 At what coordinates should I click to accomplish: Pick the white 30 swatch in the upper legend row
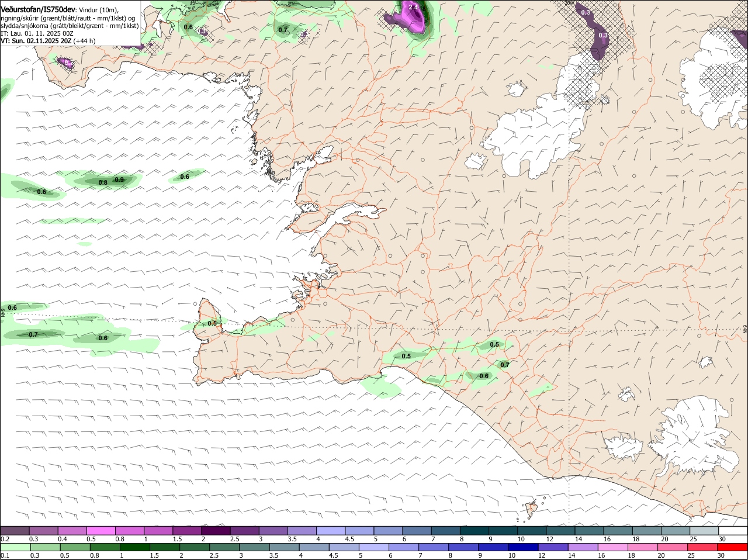(733, 530)
